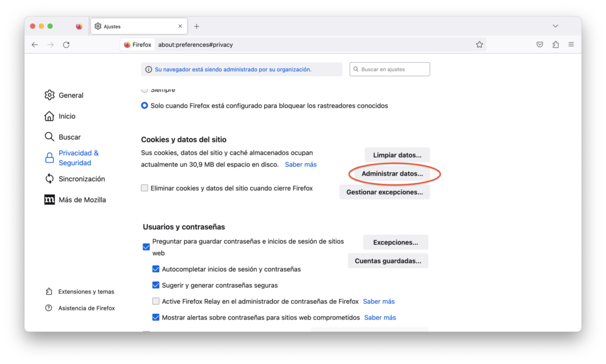606x364 pixels.
Task: Open the extensions puzzle icon
Action: 556,44
